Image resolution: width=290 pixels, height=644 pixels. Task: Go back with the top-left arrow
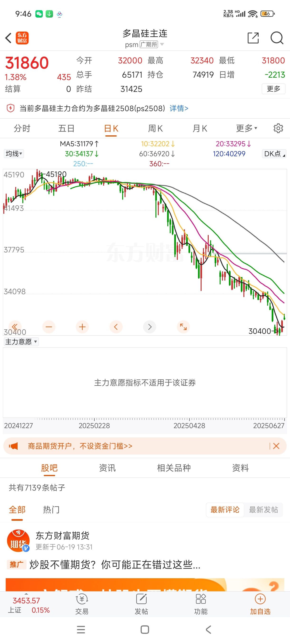point(9,38)
